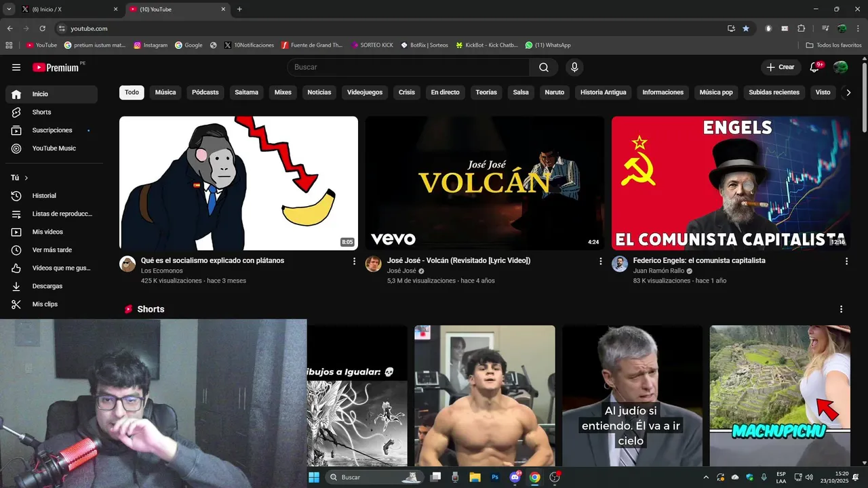Open Photoshop from the taskbar
The width and height of the screenshot is (868, 488).
[x=495, y=477]
